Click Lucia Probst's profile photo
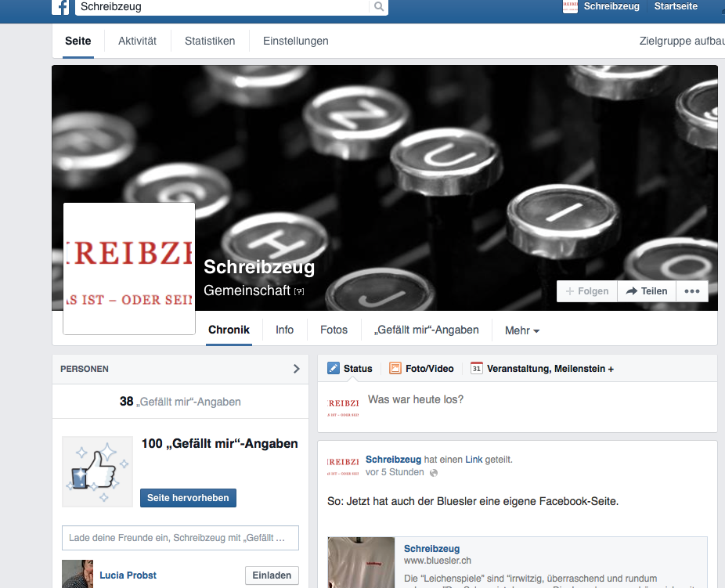725x588 pixels. tap(78, 574)
